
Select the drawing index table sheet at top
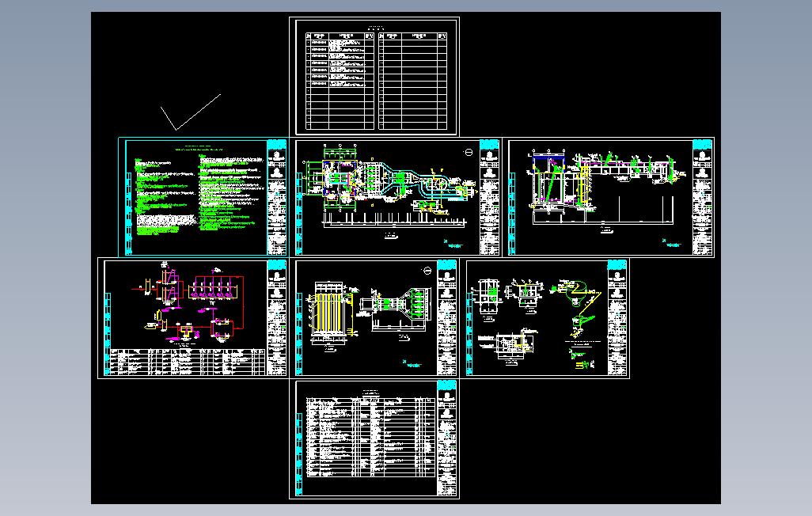(374, 77)
